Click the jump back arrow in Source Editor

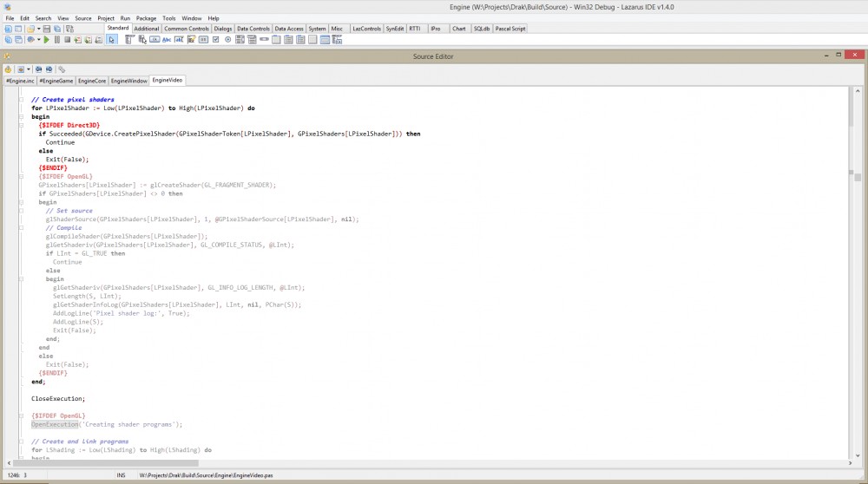(x=39, y=69)
